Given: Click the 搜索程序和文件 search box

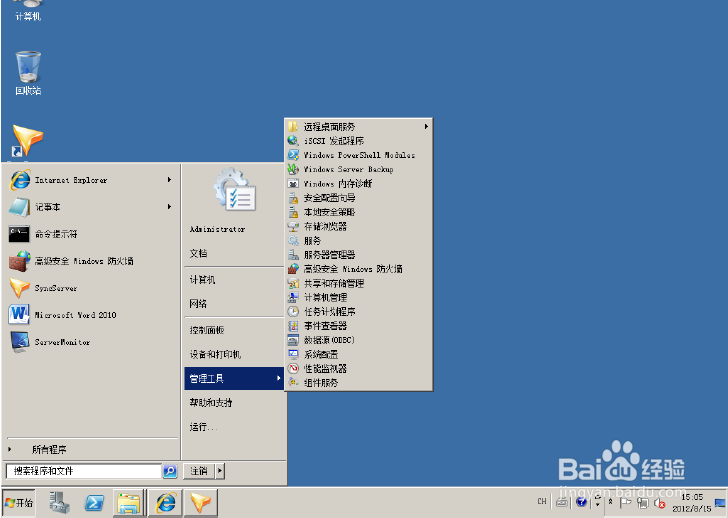Looking at the screenshot, I should tap(84, 471).
